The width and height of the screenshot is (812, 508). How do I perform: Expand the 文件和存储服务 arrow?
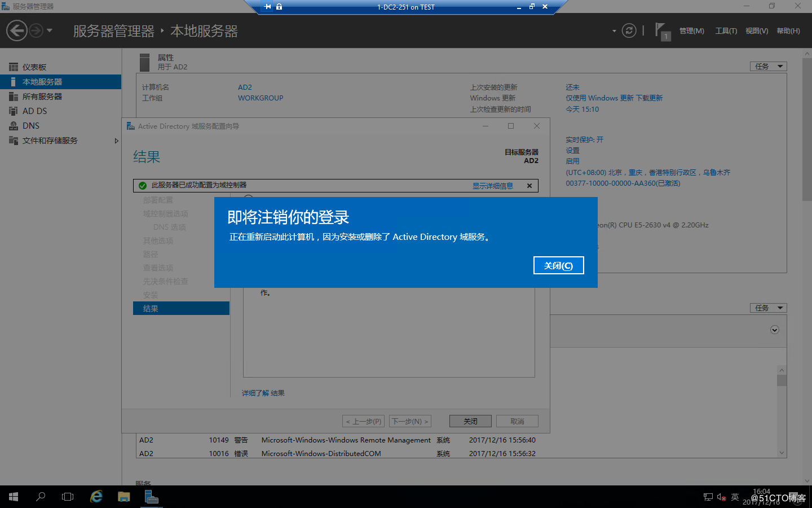click(116, 141)
